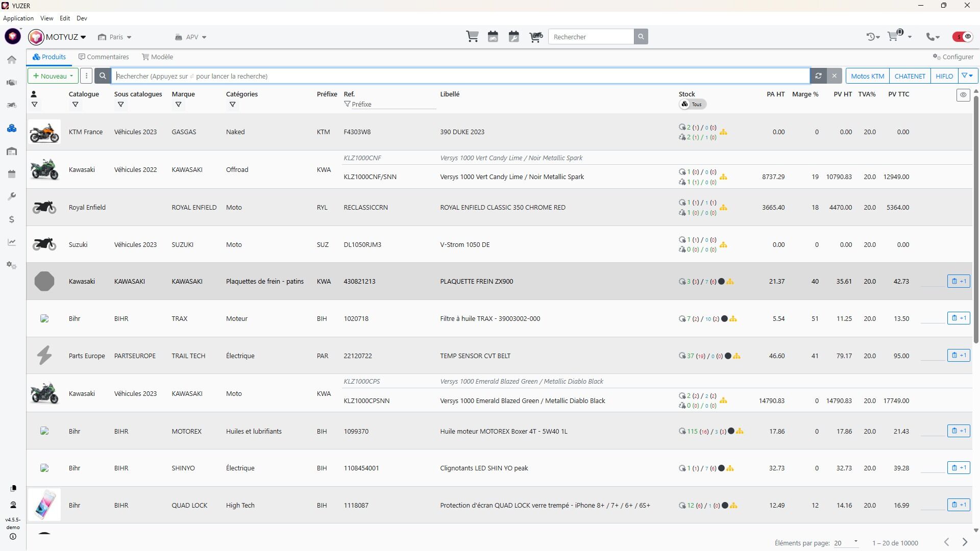Image resolution: width=980 pixels, height=551 pixels.
Task: Open the Application menu
Action: coord(18,18)
